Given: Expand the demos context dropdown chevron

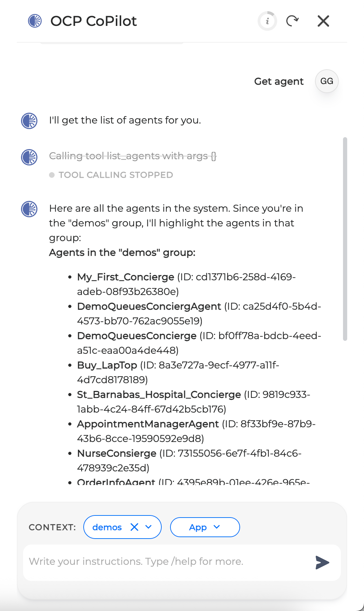Looking at the screenshot, I should click(x=148, y=527).
